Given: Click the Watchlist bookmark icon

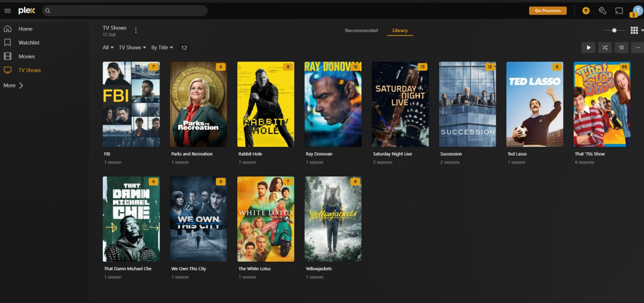Looking at the screenshot, I should (x=8, y=42).
